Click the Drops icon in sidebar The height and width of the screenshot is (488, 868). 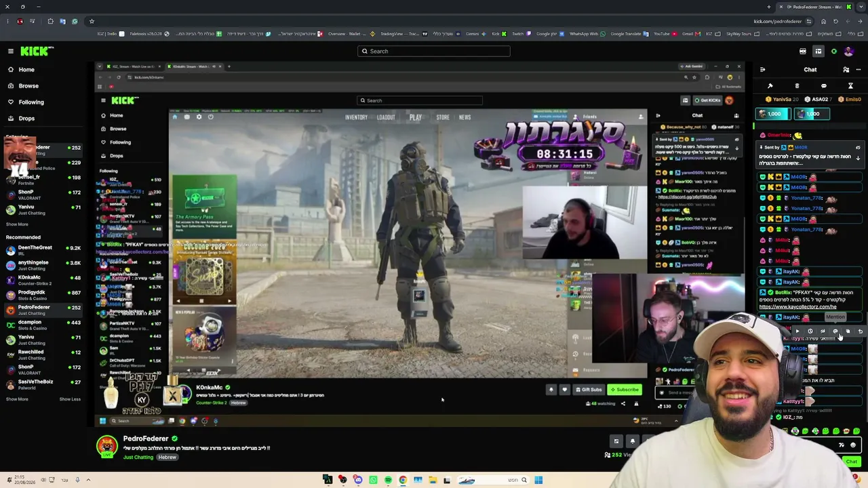10,119
